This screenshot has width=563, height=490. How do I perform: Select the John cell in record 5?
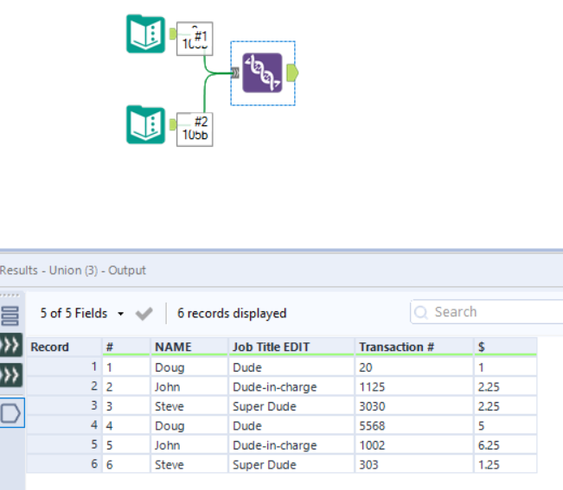click(189, 445)
